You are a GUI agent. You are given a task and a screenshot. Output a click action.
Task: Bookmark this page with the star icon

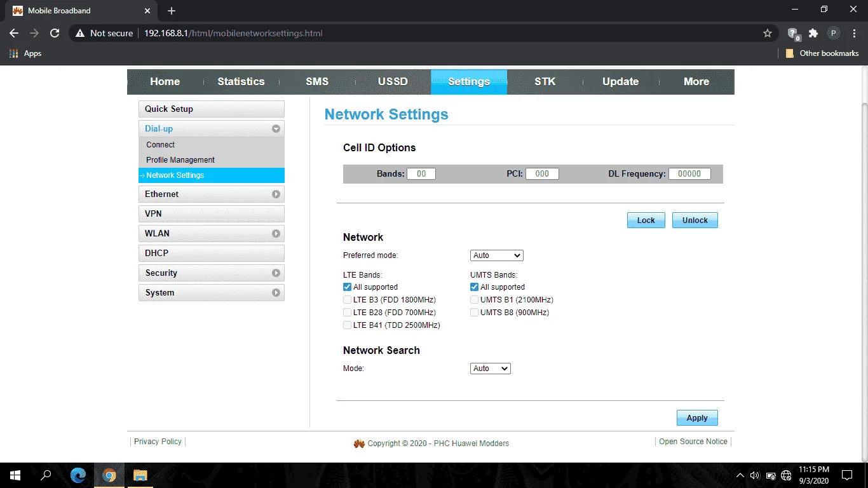click(768, 33)
